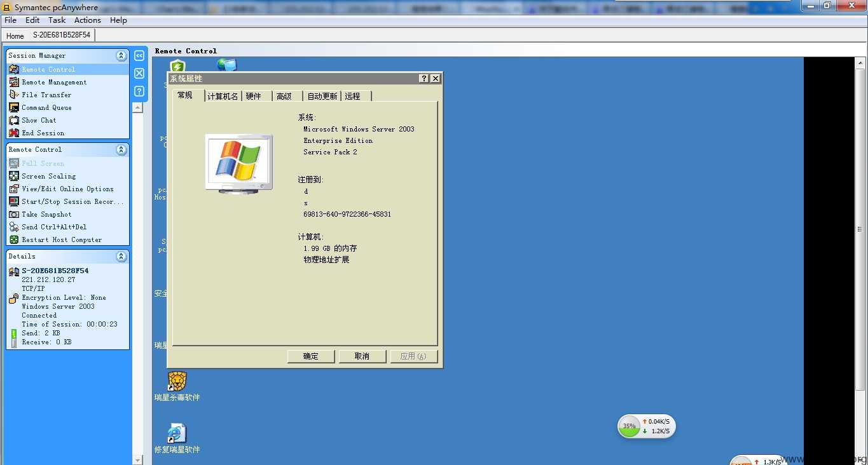Open the Rising Antivirus desktop shortcut icon

click(x=177, y=381)
